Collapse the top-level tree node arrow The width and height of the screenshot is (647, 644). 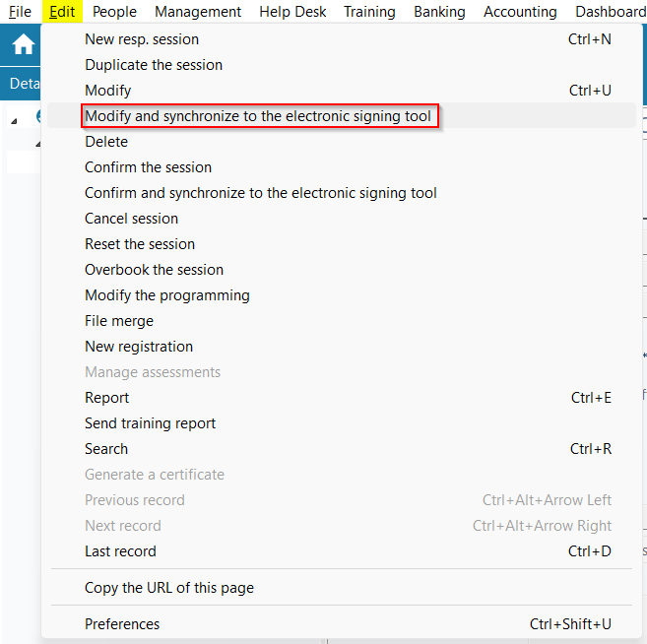click(x=15, y=120)
